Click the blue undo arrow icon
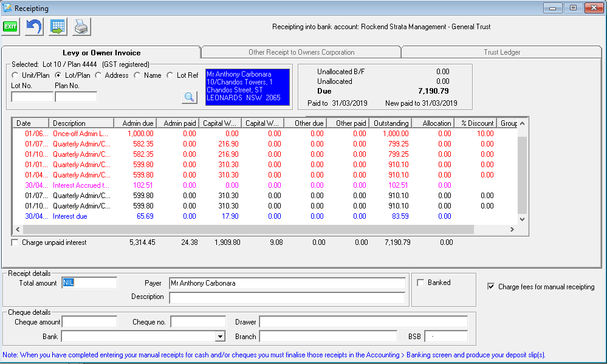The height and width of the screenshot is (364, 607). 34,27
